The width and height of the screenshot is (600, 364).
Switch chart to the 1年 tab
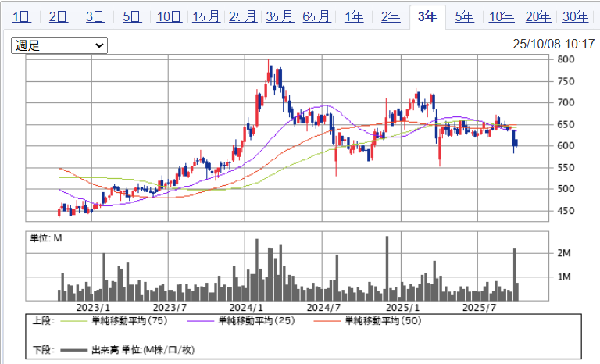point(353,16)
